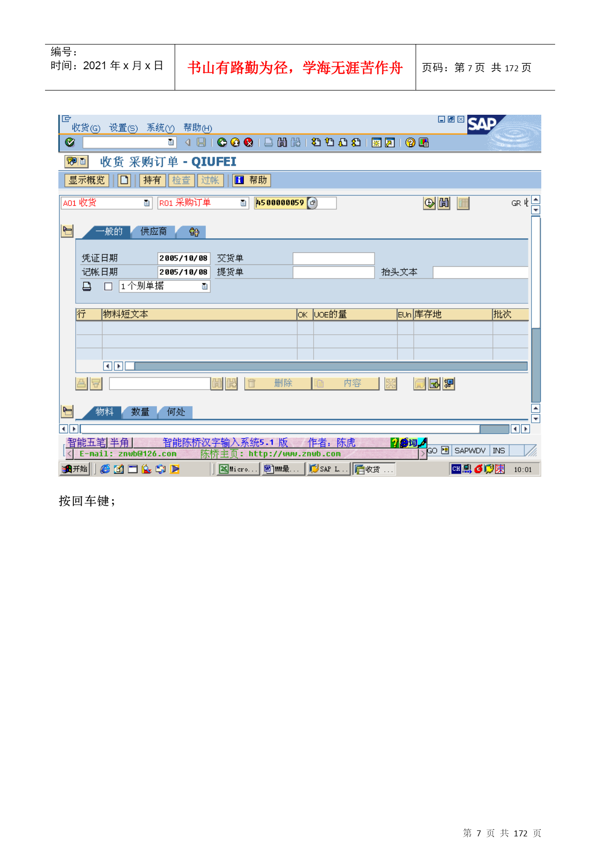Screen dimensions: 614x868
Task: Collapse item detail icon beside 物料 tab
Action: pos(67,411)
